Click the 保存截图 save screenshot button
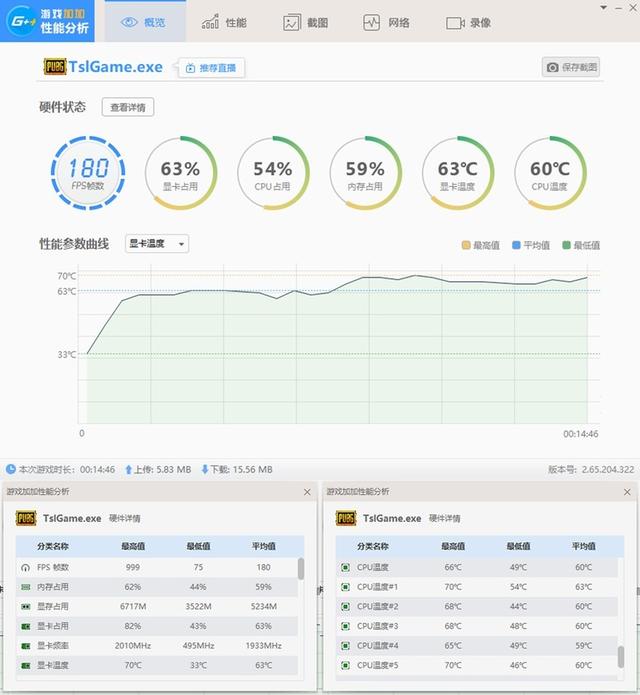 (x=571, y=67)
